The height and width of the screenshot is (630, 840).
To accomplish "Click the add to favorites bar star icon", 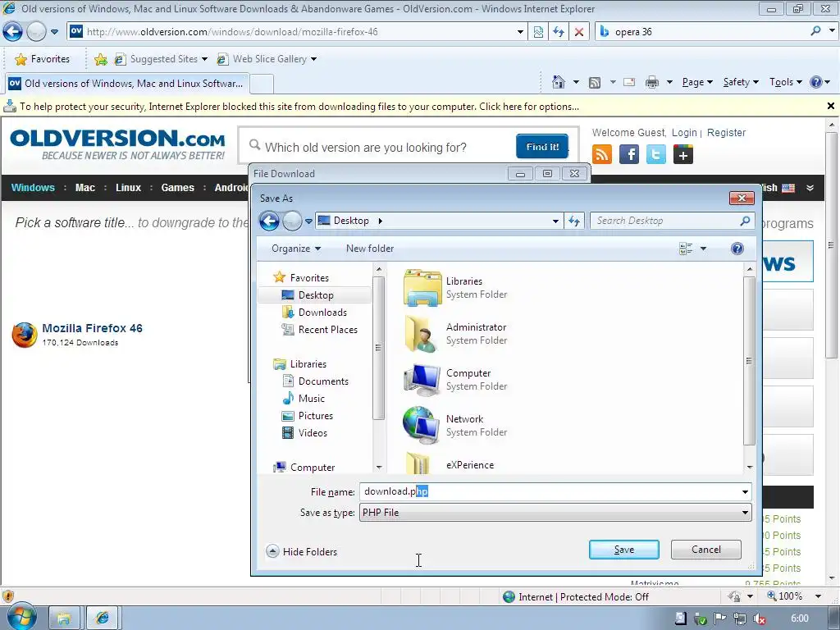I will pos(100,59).
